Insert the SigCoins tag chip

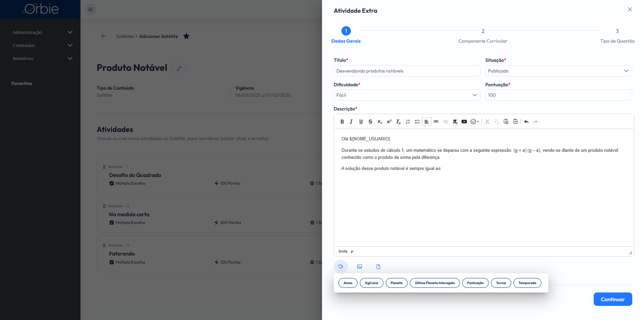click(x=371, y=283)
